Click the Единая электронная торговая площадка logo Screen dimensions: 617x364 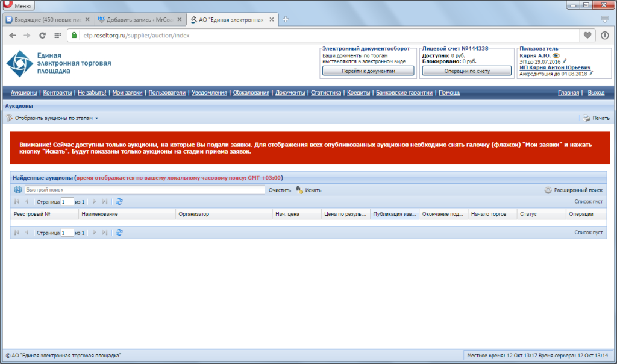pos(59,63)
